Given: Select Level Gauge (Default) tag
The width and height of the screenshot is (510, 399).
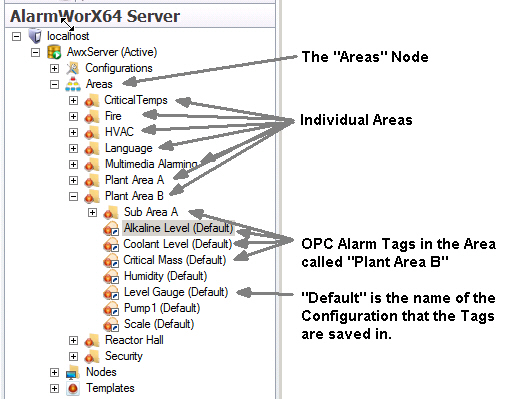Looking at the screenshot, I should (176, 292).
